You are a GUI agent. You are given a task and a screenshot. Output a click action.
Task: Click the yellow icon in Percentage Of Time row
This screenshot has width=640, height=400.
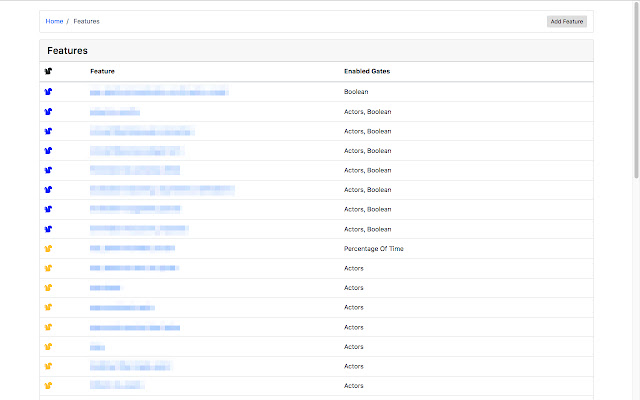48,248
